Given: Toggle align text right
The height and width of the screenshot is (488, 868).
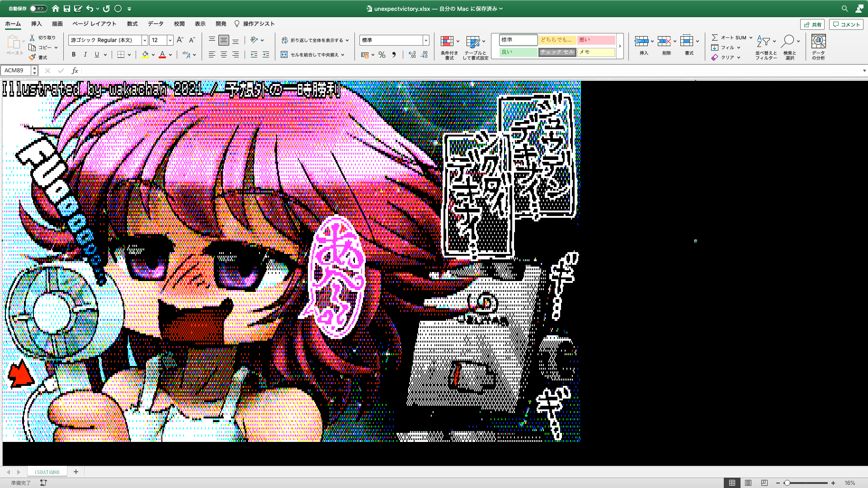Looking at the screenshot, I should pos(236,55).
